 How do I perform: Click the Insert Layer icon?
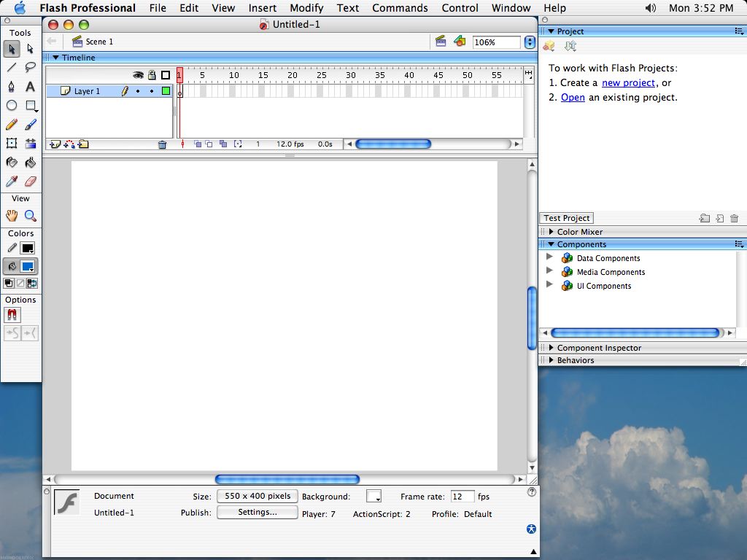point(53,144)
